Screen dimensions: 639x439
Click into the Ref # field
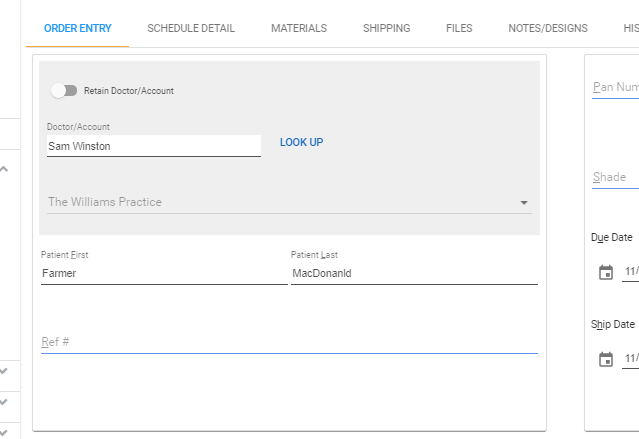click(289, 342)
